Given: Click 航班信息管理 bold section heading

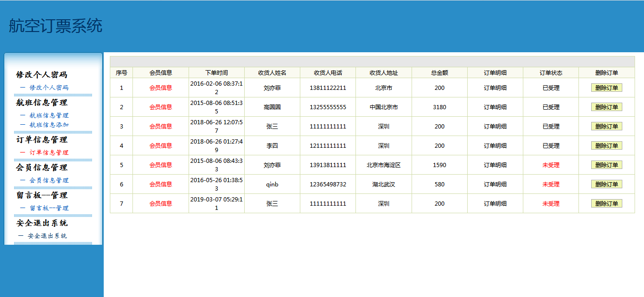Looking at the screenshot, I should [x=41, y=103].
